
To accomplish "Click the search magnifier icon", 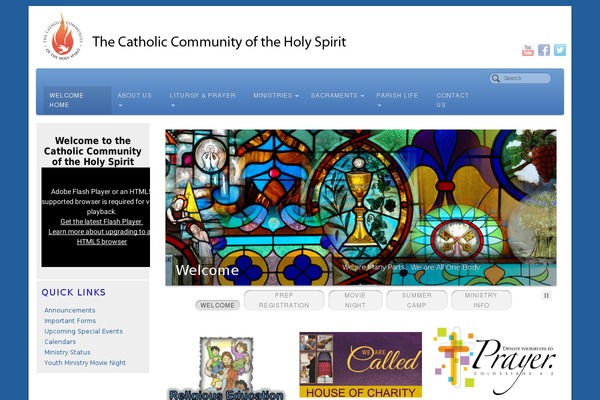I will click(496, 78).
